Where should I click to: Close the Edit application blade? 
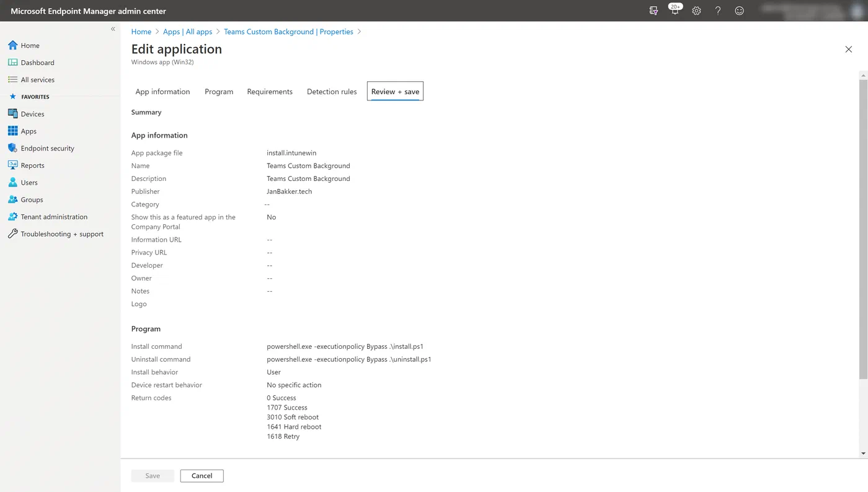point(849,50)
